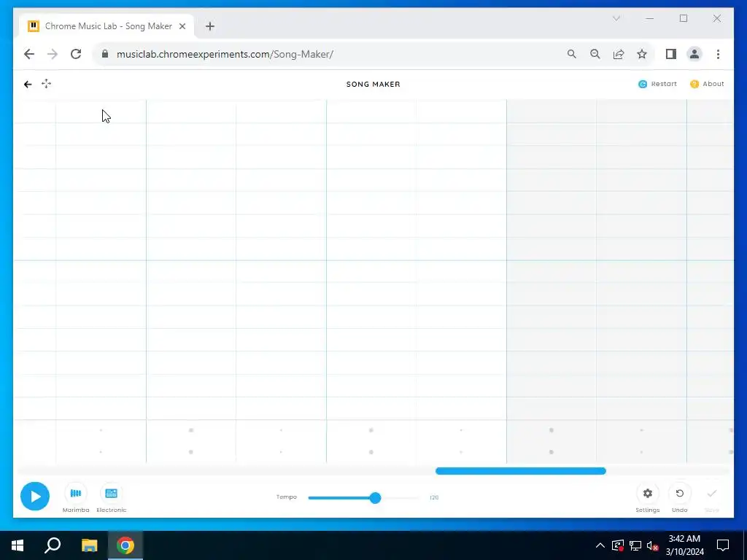Navigate back with Chrome's back arrow
This screenshot has height=560, width=747.
(29, 54)
